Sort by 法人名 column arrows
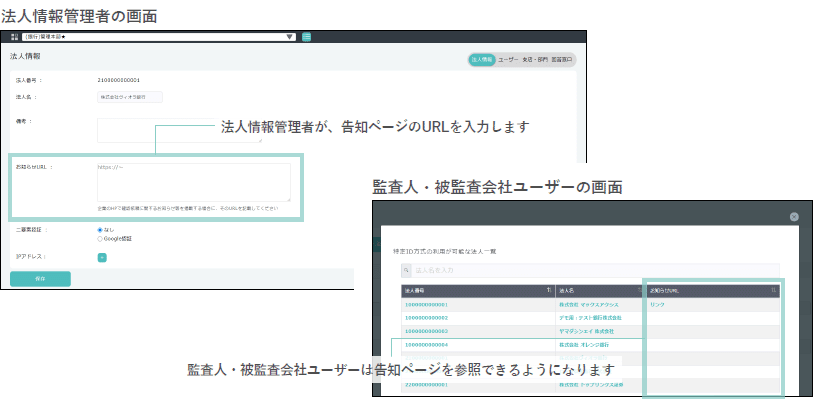Viewport: 813px width, 399px height. coord(641,291)
